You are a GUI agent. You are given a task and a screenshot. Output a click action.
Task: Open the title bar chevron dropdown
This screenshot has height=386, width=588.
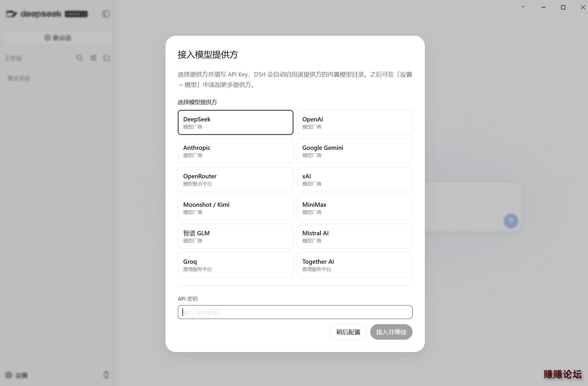(523, 7)
